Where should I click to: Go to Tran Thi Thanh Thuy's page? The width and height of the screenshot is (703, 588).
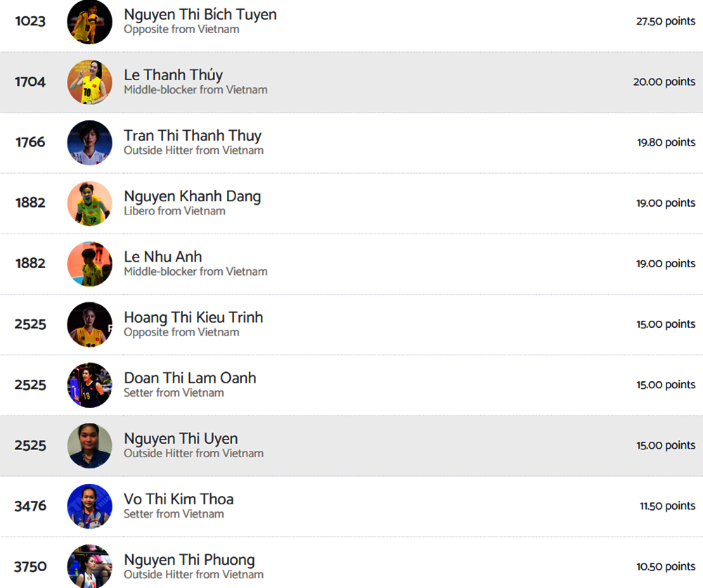192,136
